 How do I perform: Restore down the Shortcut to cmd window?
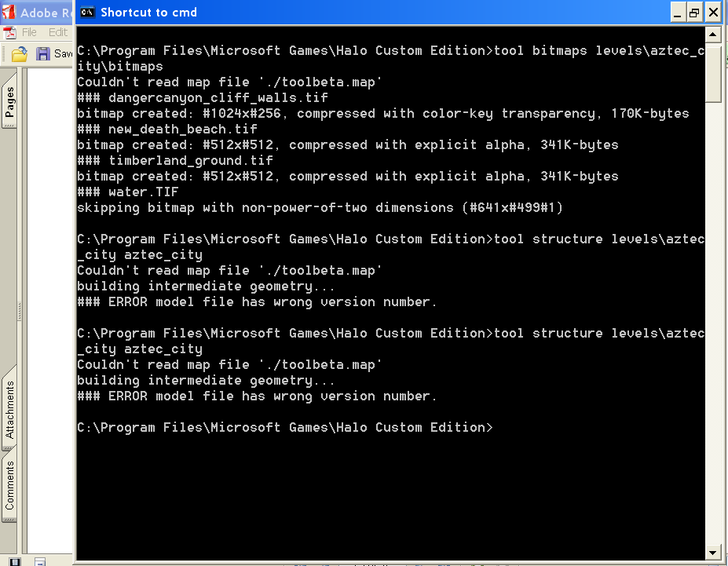click(x=695, y=12)
